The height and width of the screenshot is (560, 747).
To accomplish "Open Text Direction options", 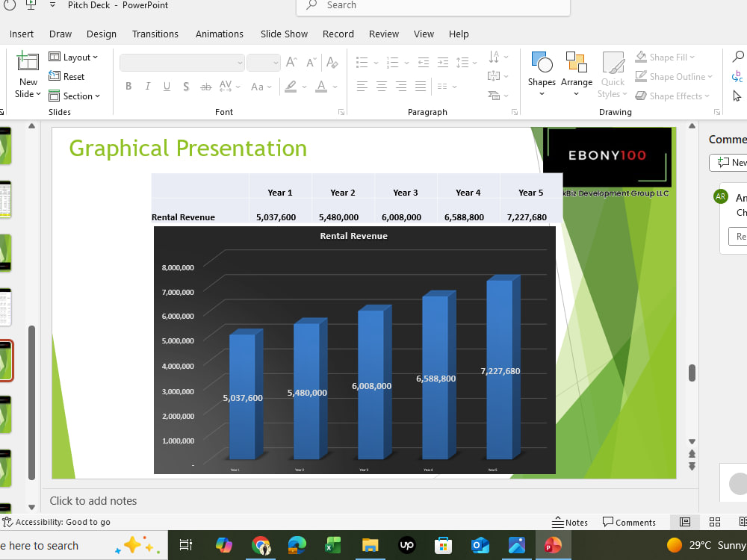I will click(x=498, y=57).
